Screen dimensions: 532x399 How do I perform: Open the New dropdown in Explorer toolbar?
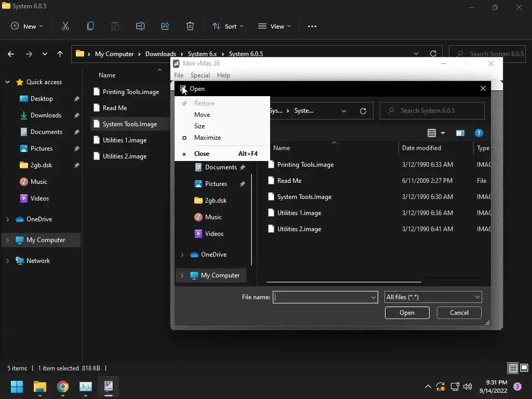[x=27, y=26]
